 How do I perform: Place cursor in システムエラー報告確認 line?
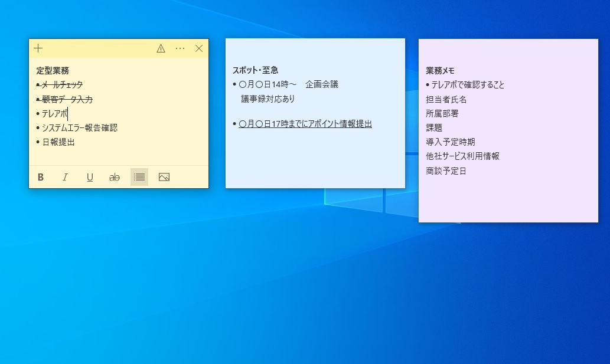(79, 128)
